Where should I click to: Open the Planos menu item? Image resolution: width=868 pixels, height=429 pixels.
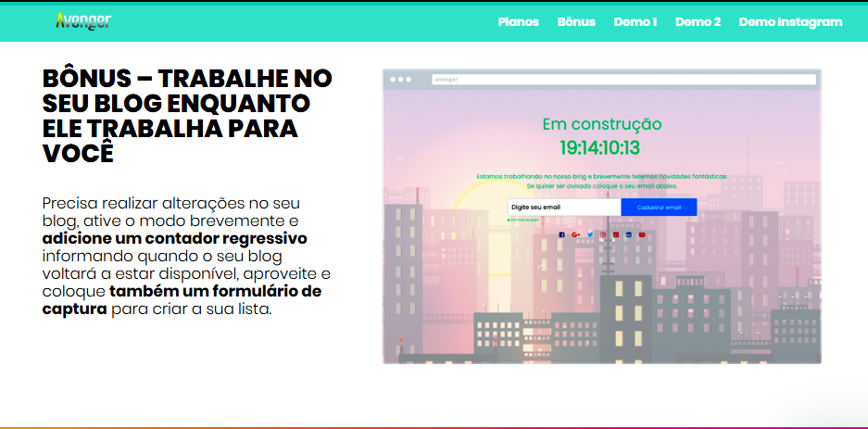(518, 22)
